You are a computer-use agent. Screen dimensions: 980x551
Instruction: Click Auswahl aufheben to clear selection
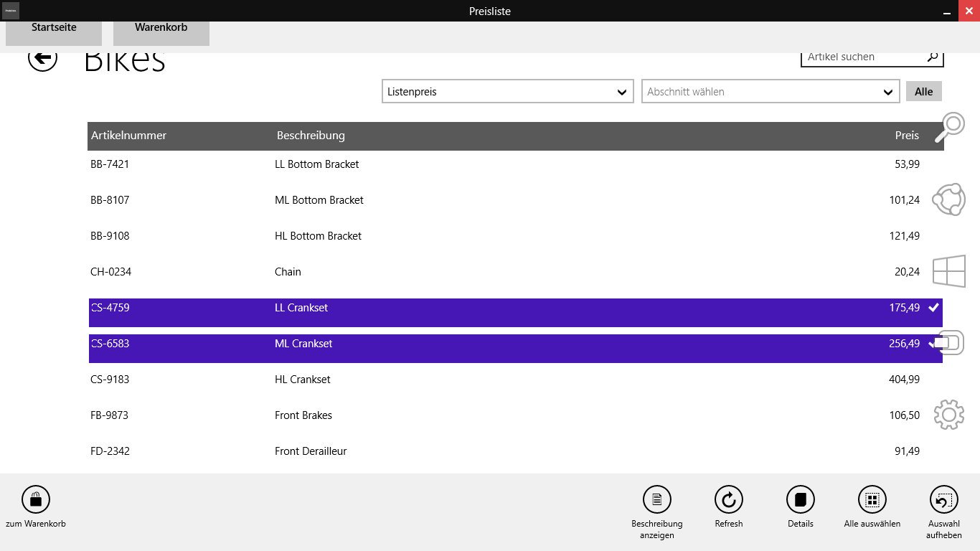click(943, 499)
